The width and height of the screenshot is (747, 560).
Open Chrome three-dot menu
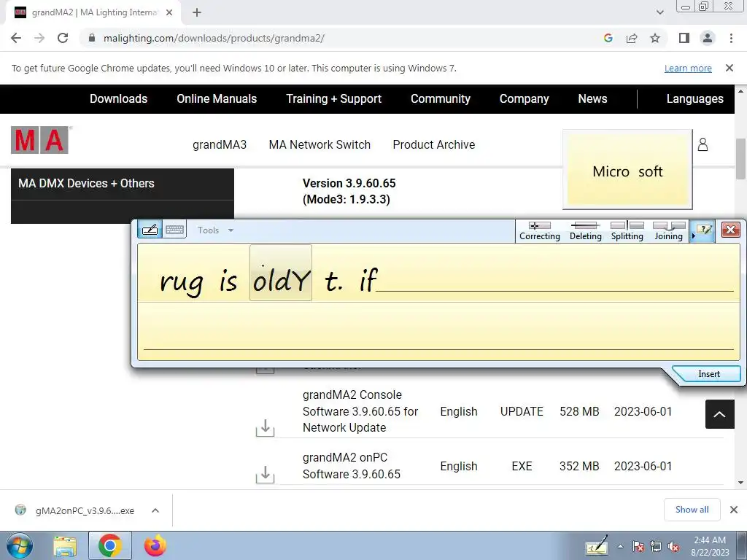pyautogui.click(x=731, y=38)
